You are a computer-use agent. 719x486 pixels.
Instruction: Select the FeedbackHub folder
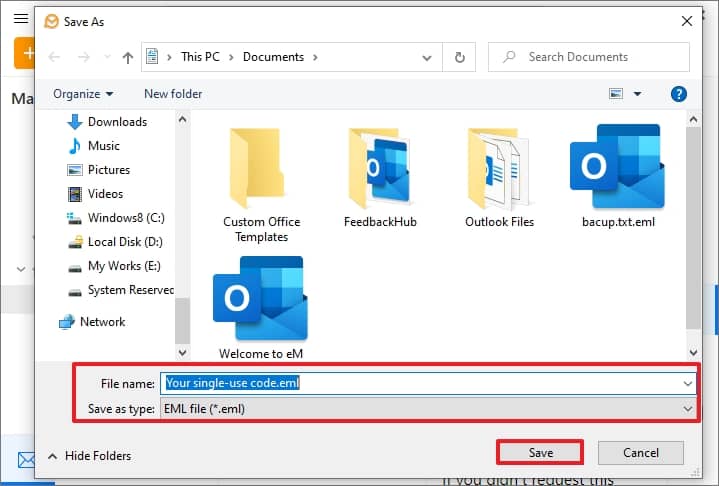coord(380,178)
